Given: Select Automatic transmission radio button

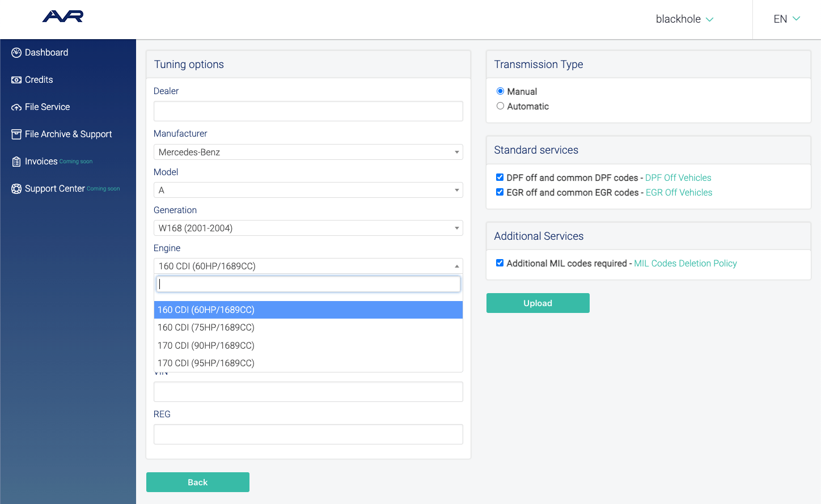Looking at the screenshot, I should pos(500,106).
